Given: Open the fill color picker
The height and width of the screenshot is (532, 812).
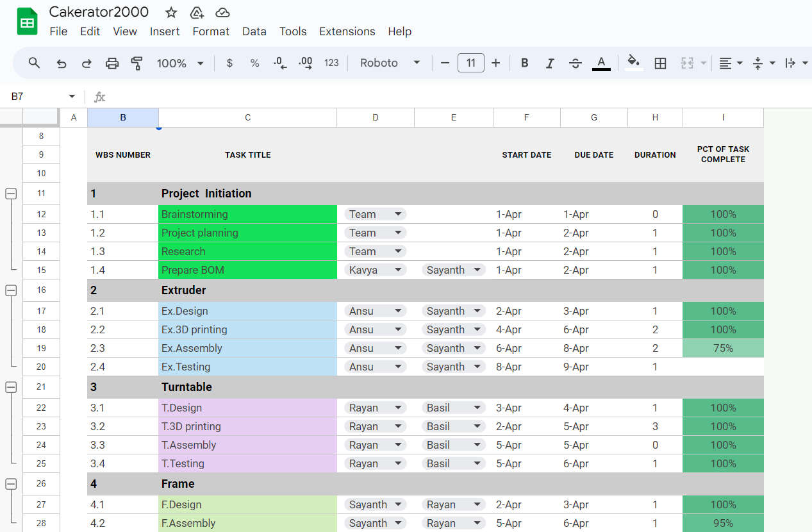Looking at the screenshot, I should [633, 63].
